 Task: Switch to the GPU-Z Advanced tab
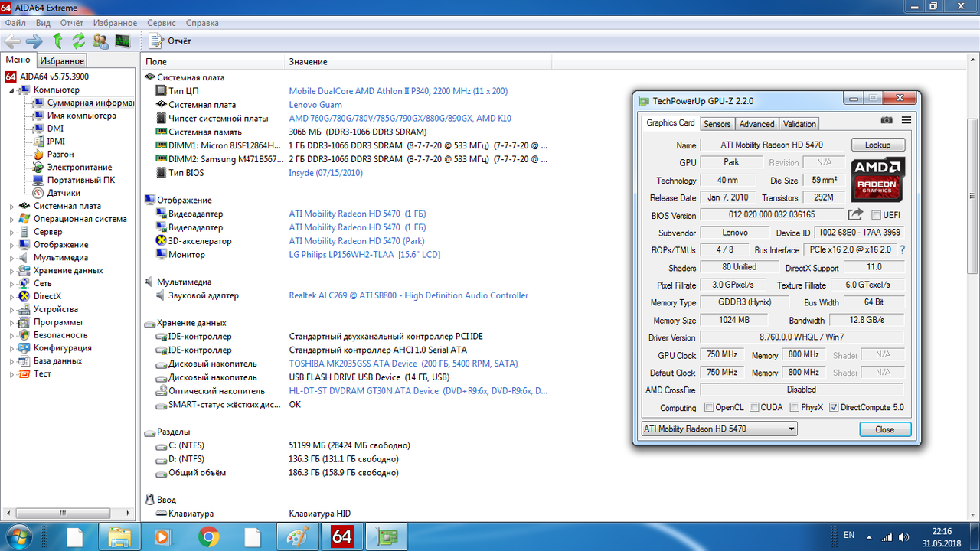tap(757, 124)
